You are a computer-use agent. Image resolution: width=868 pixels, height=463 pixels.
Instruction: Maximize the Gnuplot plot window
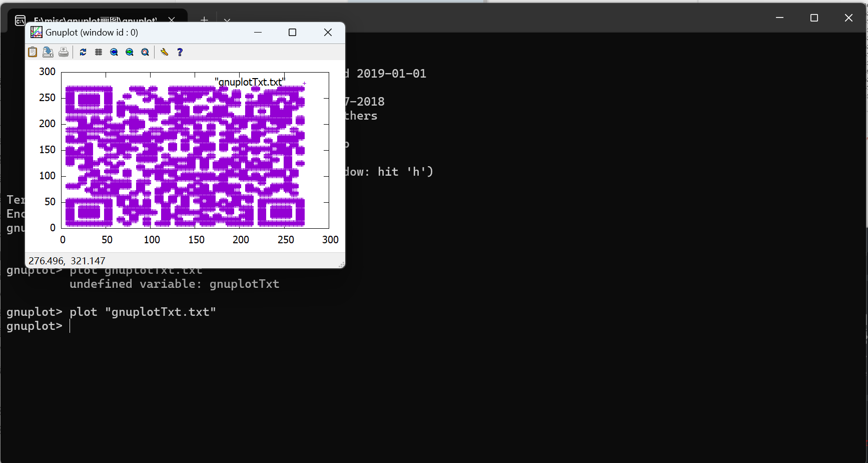click(293, 33)
